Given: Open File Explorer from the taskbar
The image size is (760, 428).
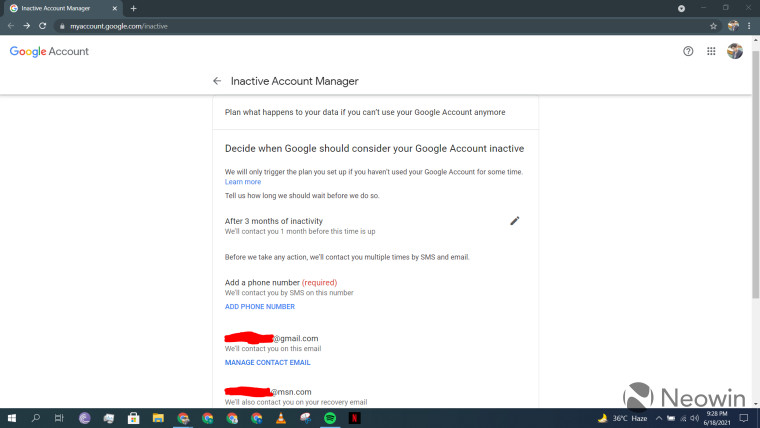Looking at the screenshot, I should coord(158,418).
